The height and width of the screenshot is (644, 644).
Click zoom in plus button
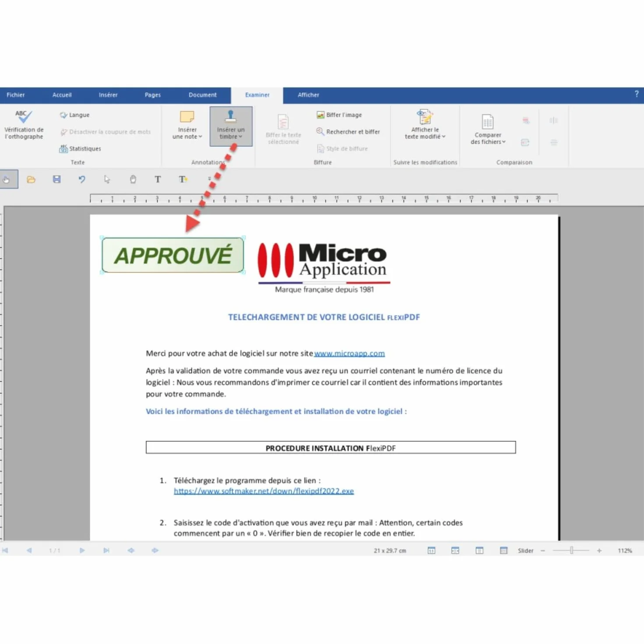[x=599, y=551]
